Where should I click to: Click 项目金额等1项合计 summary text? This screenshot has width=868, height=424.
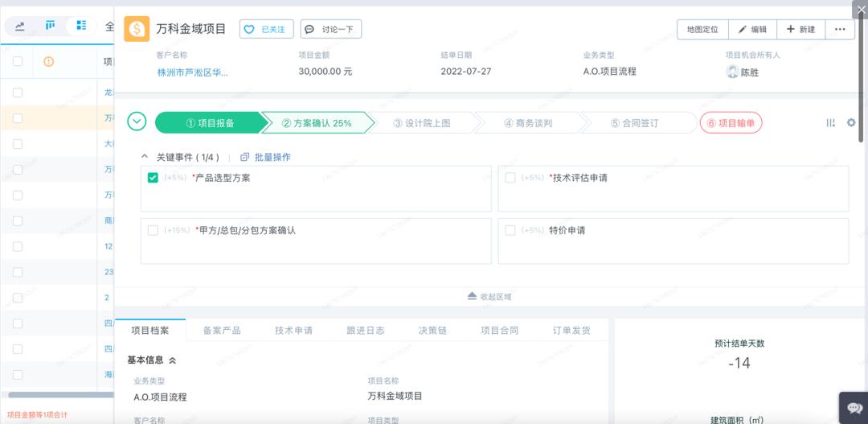[38, 414]
